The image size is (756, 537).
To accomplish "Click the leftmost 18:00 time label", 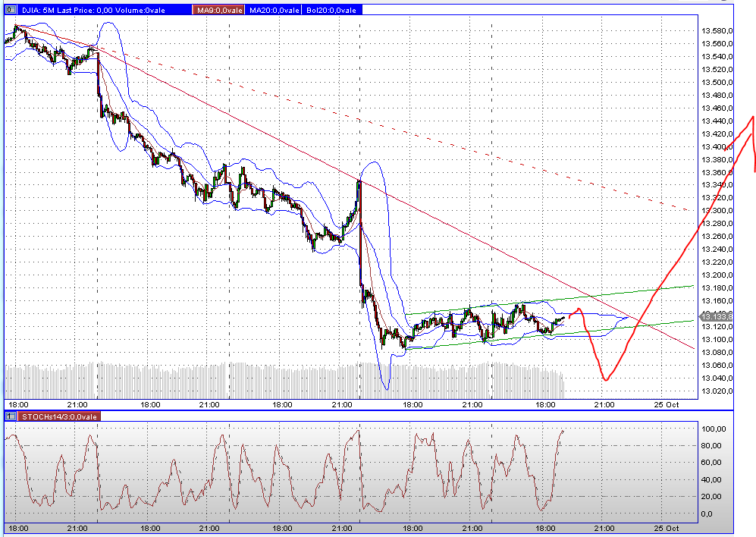I will (x=20, y=404).
